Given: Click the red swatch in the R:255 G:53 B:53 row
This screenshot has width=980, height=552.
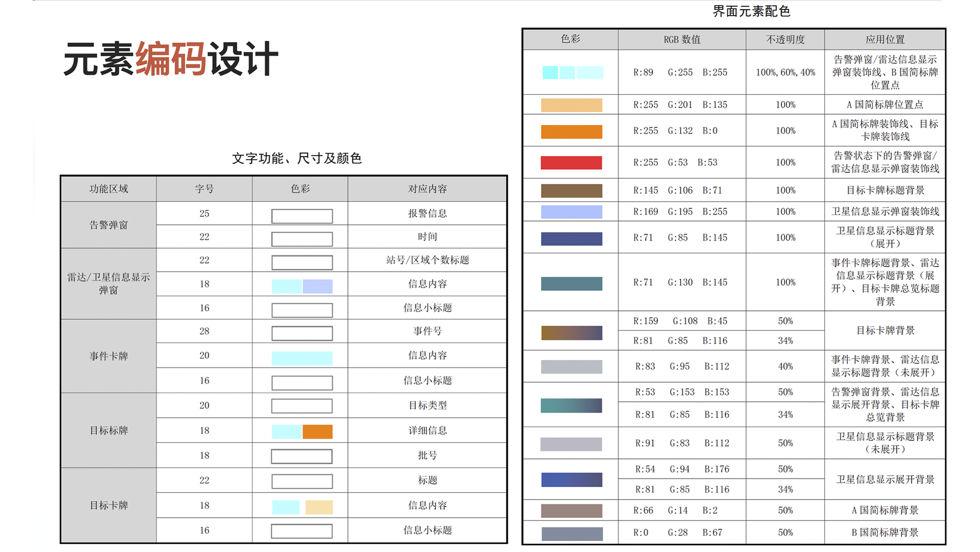Looking at the screenshot, I should click(571, 162).
